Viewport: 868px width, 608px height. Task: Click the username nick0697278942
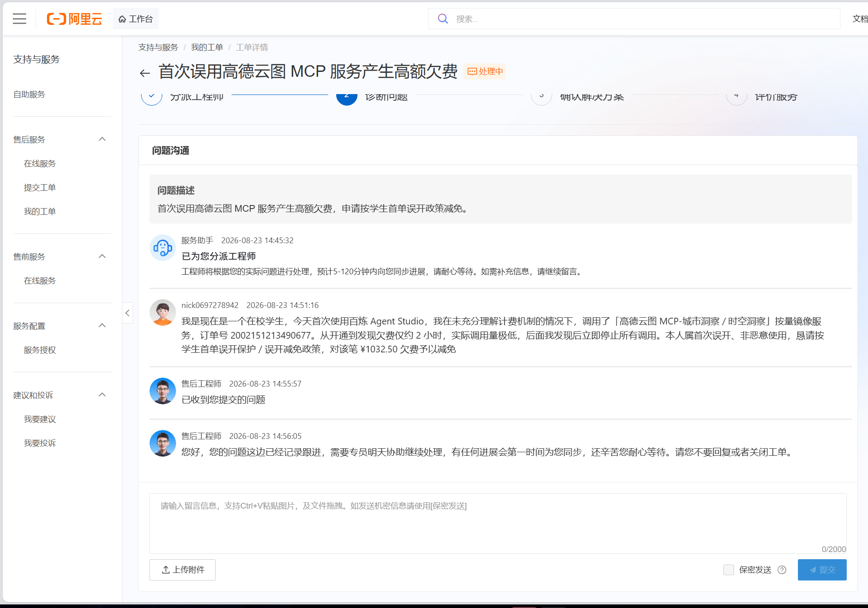[210, 305]
